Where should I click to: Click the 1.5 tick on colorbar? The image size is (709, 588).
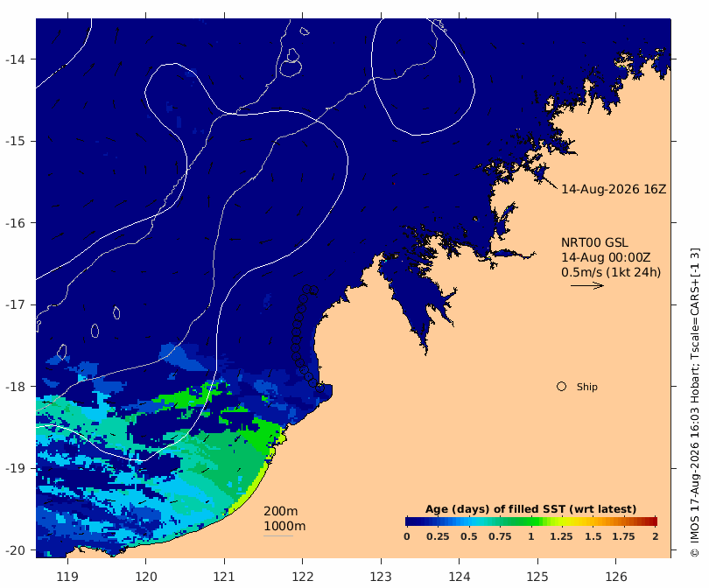pos(593,536)
